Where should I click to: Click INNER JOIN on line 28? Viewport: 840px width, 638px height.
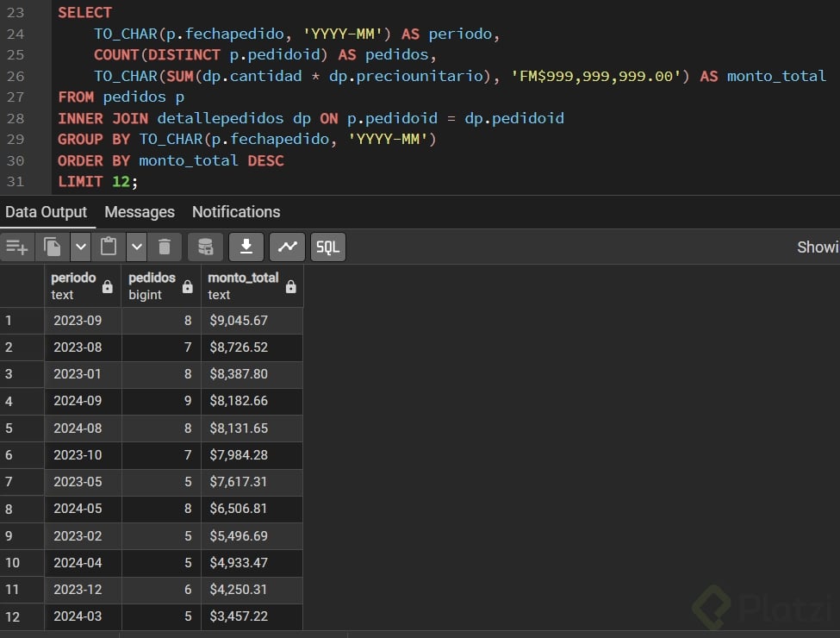(103, 118)
